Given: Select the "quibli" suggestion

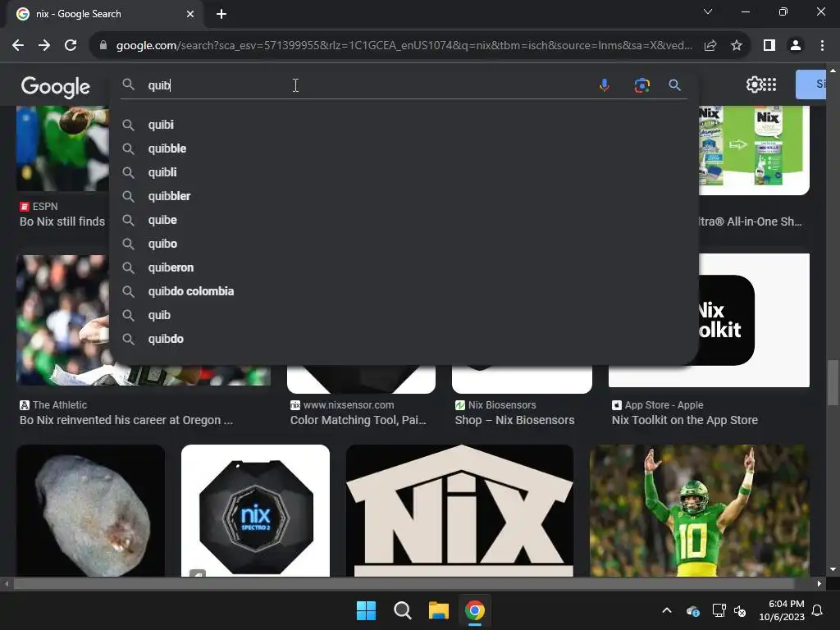Looking at the screenshot, I should coord(404,172).
